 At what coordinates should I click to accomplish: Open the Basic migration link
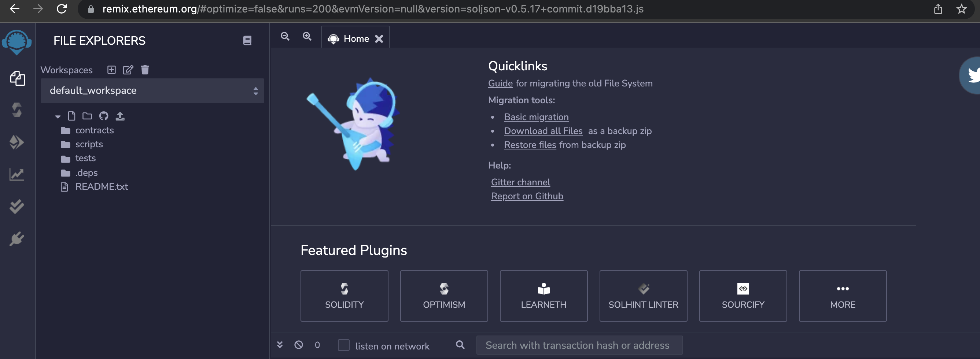point(536,117)
